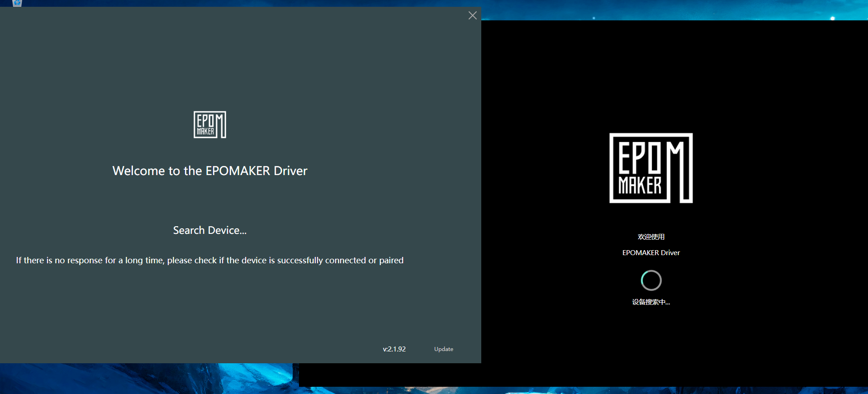Click the circular loading spinner
Viewport: 868px width, 394px height.
point(651,280)
